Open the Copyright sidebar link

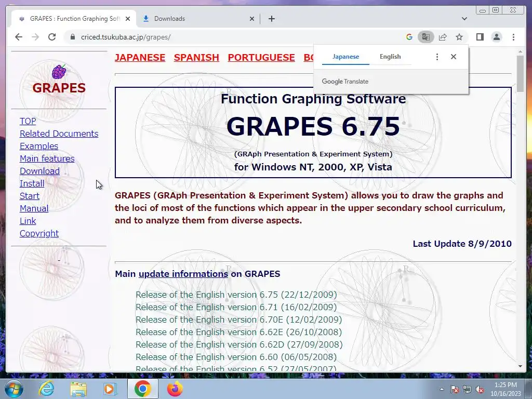coord(39,233)
